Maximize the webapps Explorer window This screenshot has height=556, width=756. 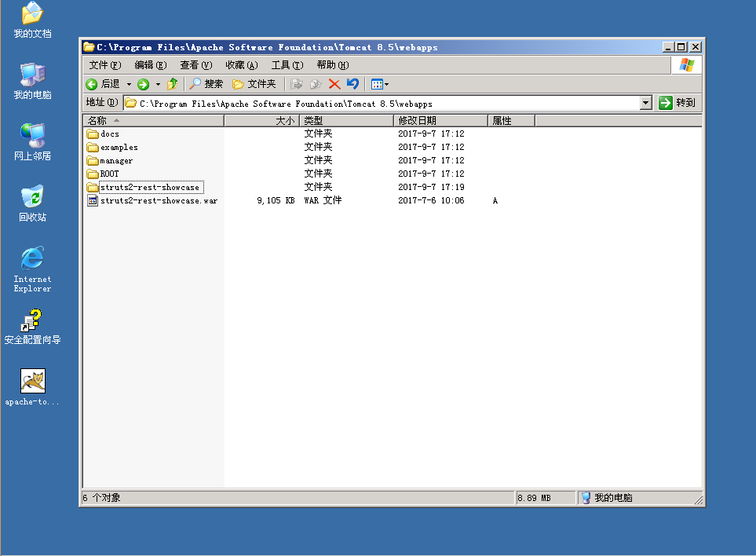tap(681, 47)
